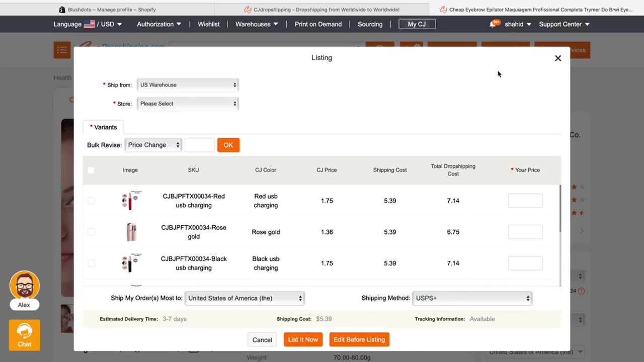
Task: Click the Total Dropshipping Cost 6.75 cell
Action: point(453,232)
